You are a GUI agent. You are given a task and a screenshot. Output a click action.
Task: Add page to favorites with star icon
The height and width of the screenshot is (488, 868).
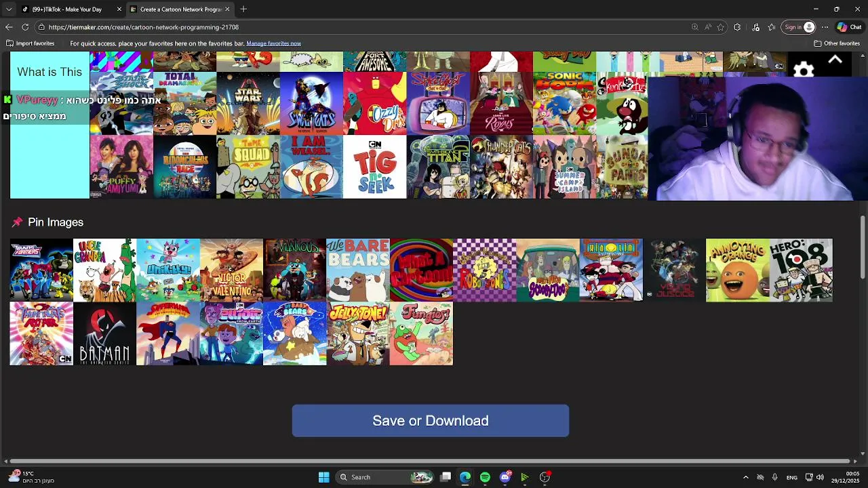click(x=721, y=27)
